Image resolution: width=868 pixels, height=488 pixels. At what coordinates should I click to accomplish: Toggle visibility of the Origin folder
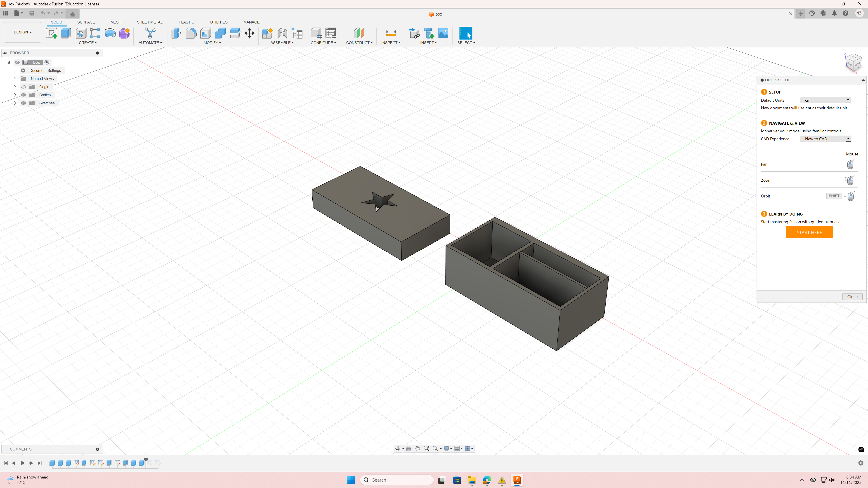pos(23,87)
